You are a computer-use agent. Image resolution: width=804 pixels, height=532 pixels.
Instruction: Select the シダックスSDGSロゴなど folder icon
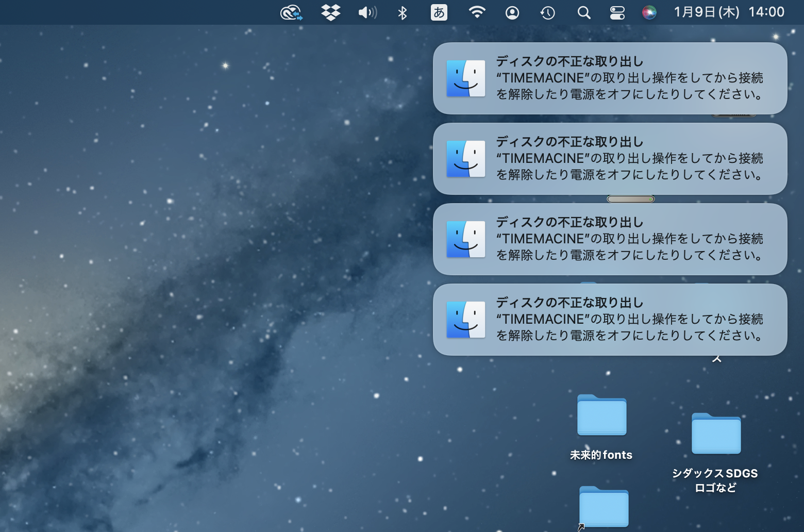716,434
